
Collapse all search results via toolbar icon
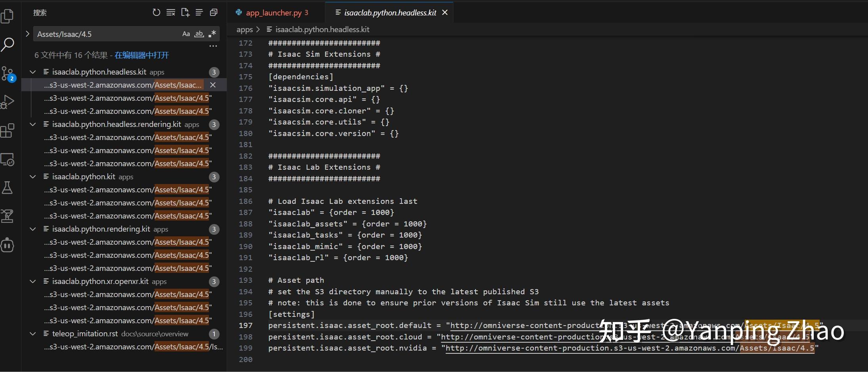click(x=214, y=12)
